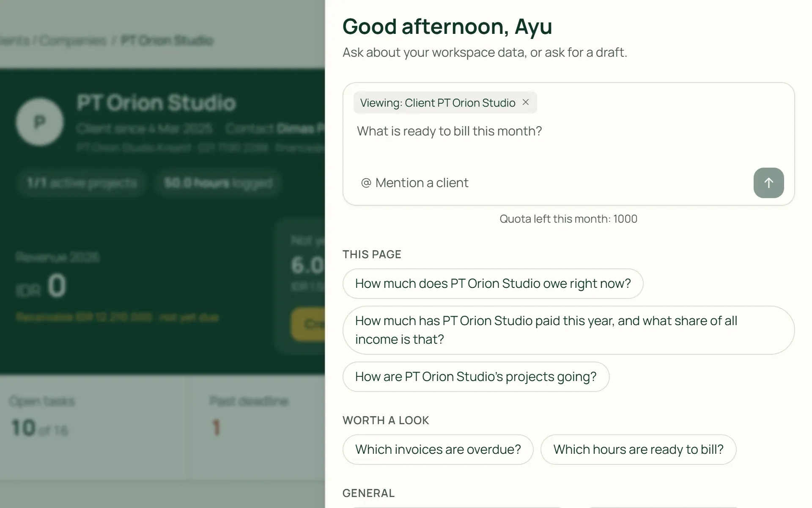
Task: Click the GENERAL section label
Action: (368, 493)
